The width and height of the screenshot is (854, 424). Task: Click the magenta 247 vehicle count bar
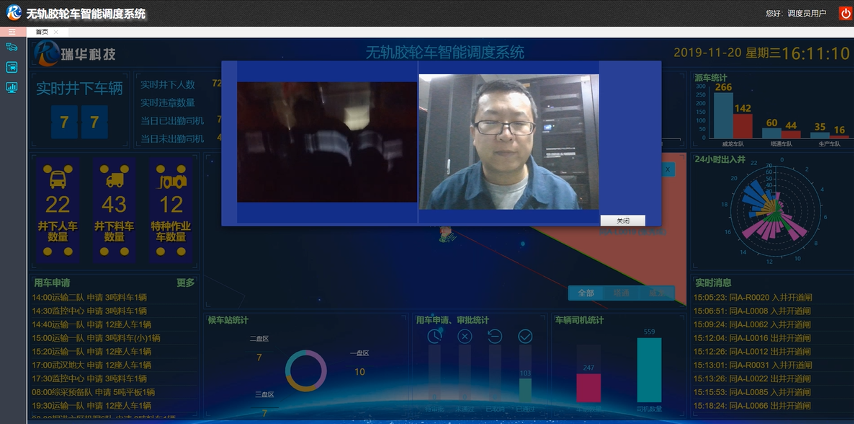589,388
